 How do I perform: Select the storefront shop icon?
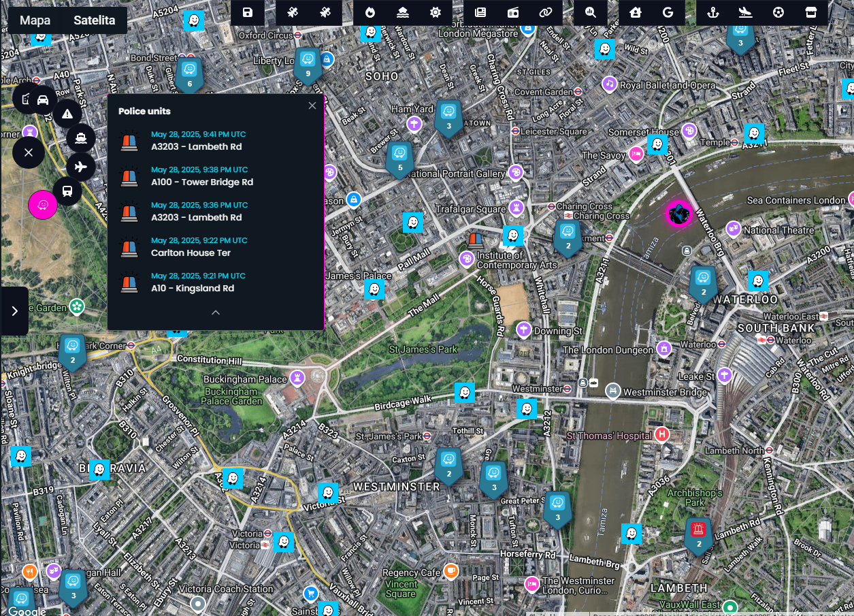(811, 12)
